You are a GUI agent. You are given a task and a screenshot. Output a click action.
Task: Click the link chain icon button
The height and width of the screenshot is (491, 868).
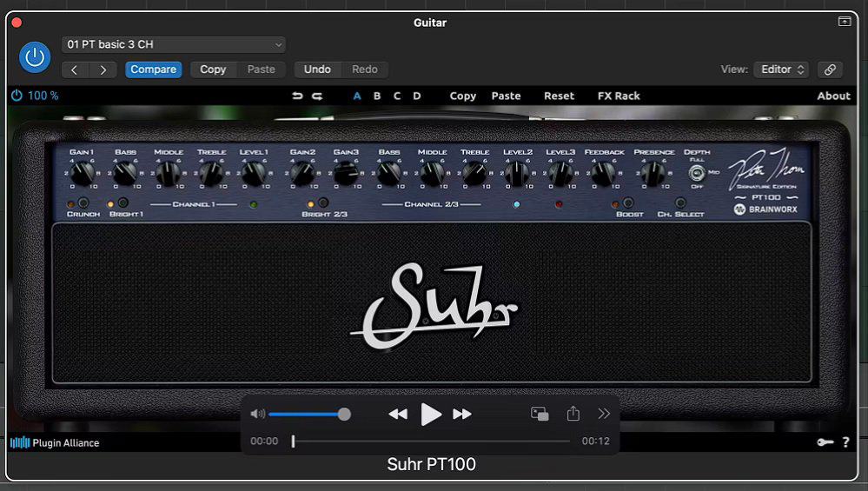tap(830, 70)
